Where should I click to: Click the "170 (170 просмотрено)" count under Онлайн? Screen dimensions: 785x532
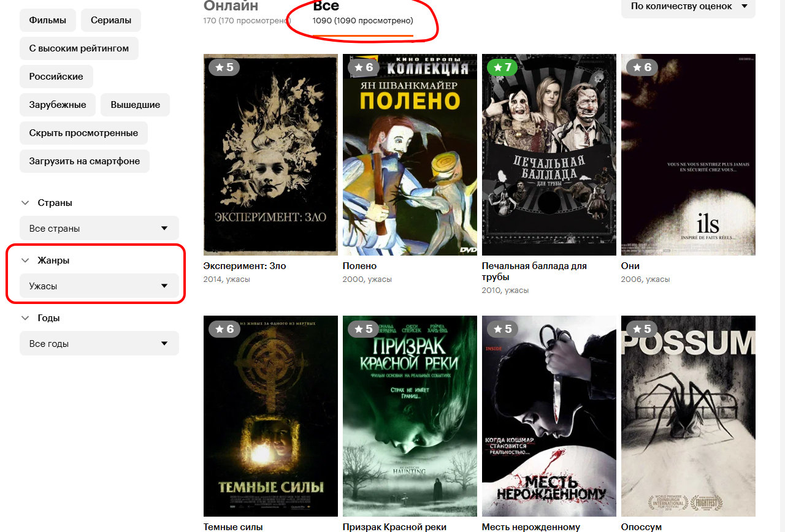(x=247, y=21)
